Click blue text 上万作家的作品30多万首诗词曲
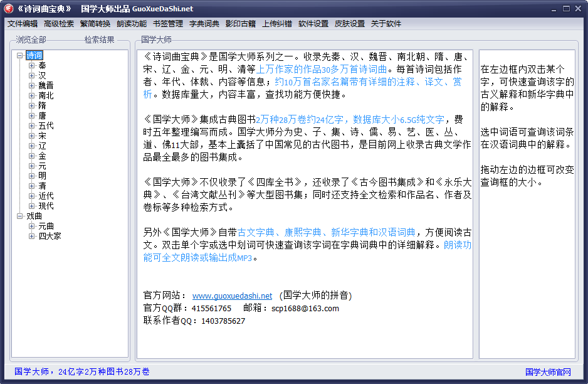588x384 pixels. (x=322, y=70)
